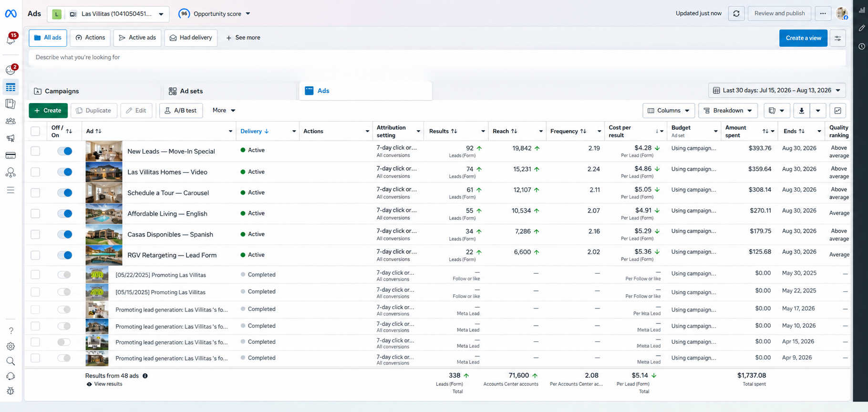Viewport: 868px width, 412px height.
Task: Open the megaphone advertising icon in sidebar
Action: point(10,138)
